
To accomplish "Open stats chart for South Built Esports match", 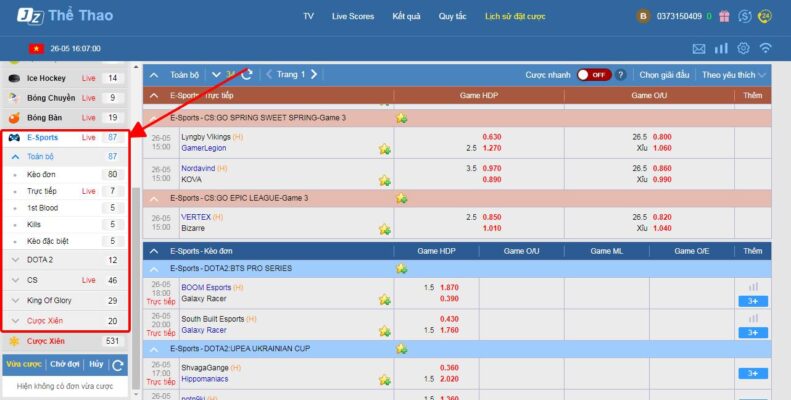I will pos(753,318).
